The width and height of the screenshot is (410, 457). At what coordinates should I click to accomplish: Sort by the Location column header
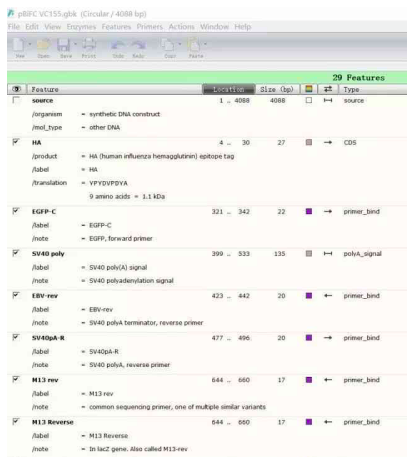pos(229,89)
